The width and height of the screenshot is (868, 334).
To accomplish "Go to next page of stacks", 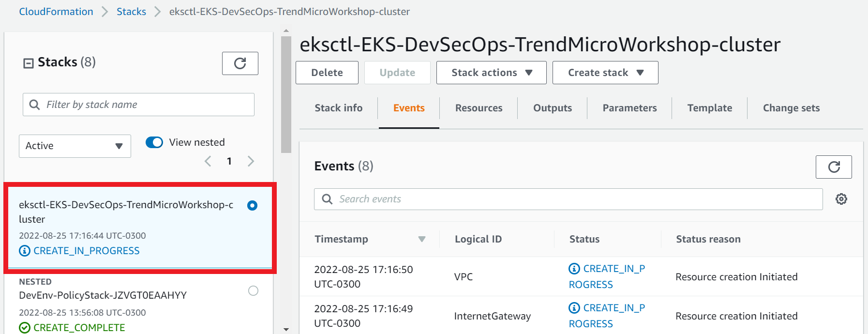I will click(x=251, y=161).
